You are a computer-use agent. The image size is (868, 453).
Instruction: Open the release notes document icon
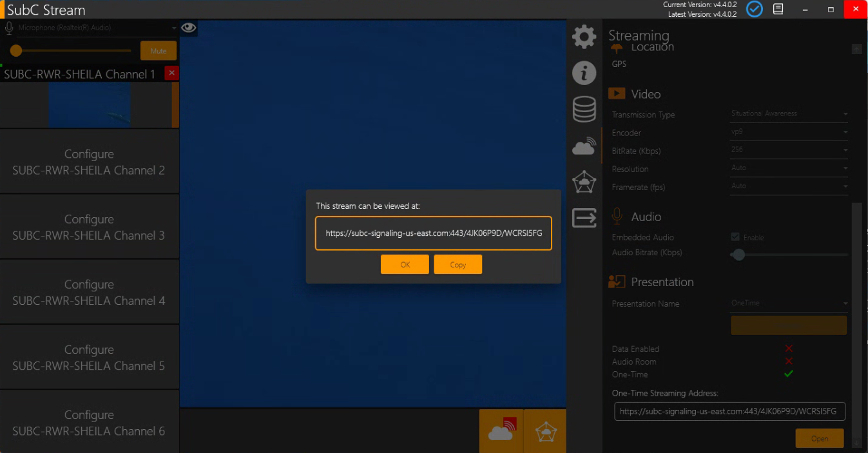coord(778,9)
